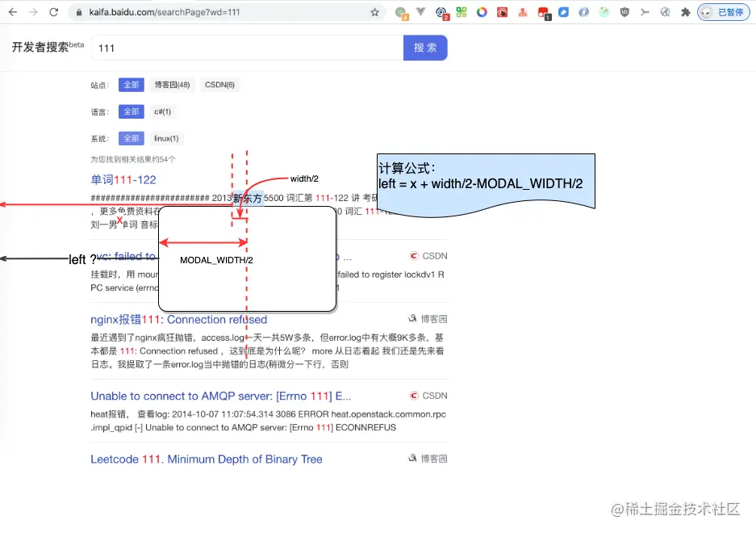The width and height of the screenshot is (756, 533).
Task: Click the highlighted 新东方 text in first result
Action: point(248,199)
